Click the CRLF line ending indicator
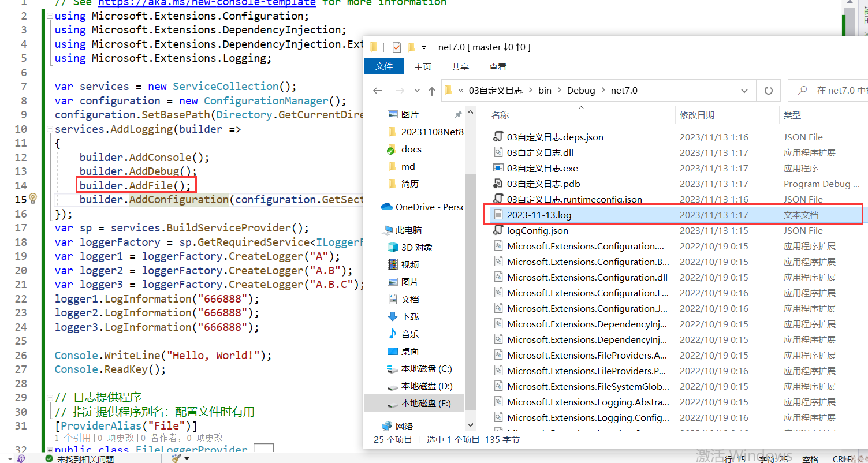868x463 pixels. click(x=843, y=459)
